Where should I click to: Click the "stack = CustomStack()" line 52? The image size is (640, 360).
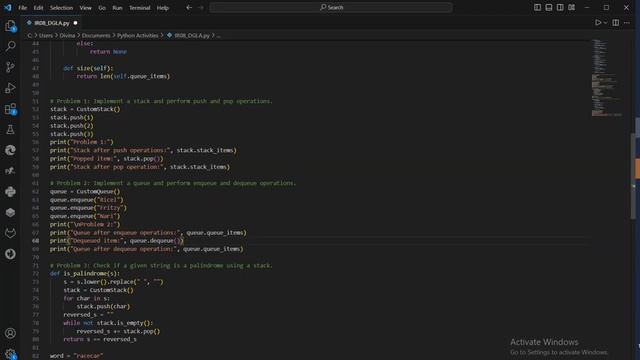tap(85, 109)
